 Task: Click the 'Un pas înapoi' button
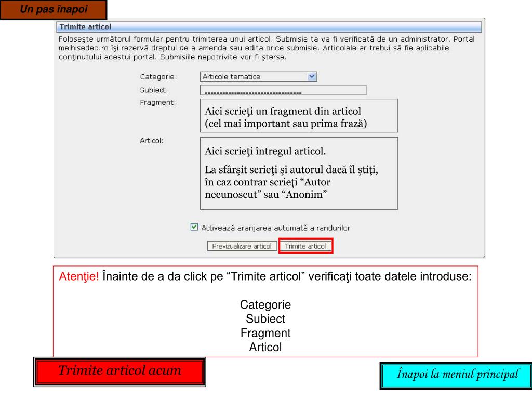click(x=54, y=9)
